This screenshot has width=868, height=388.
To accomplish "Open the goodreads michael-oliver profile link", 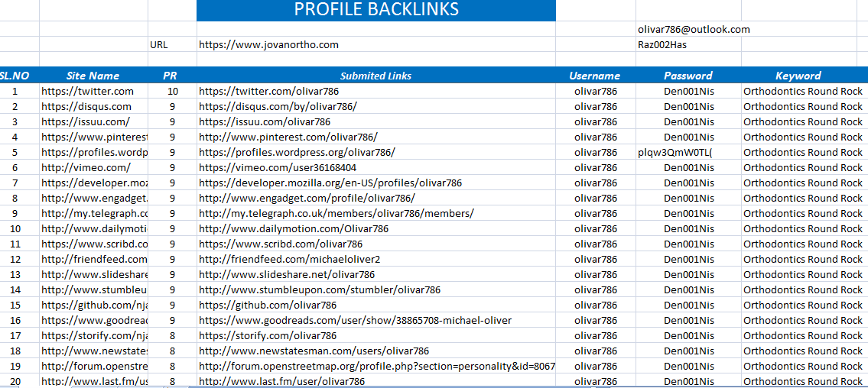I will [x=355, y=320].
